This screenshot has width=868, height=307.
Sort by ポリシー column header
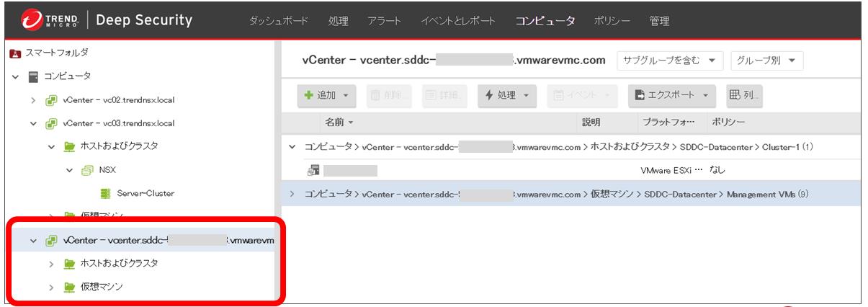tap(728, 123)
